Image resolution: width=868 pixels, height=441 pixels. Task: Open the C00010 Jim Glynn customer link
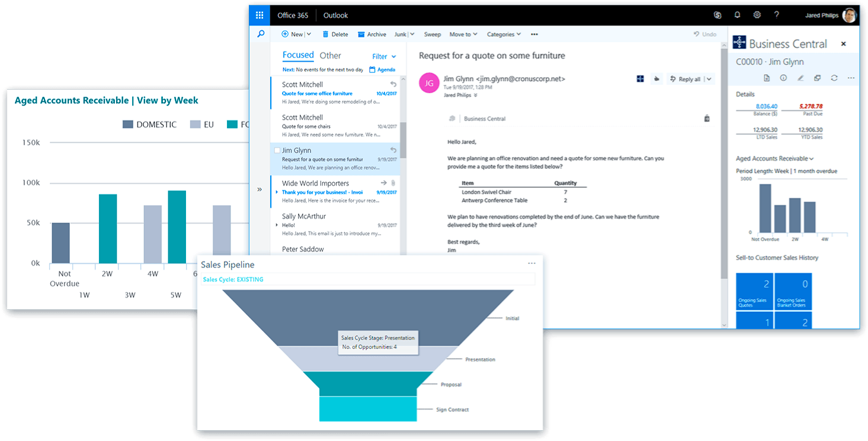coord(770,62)
